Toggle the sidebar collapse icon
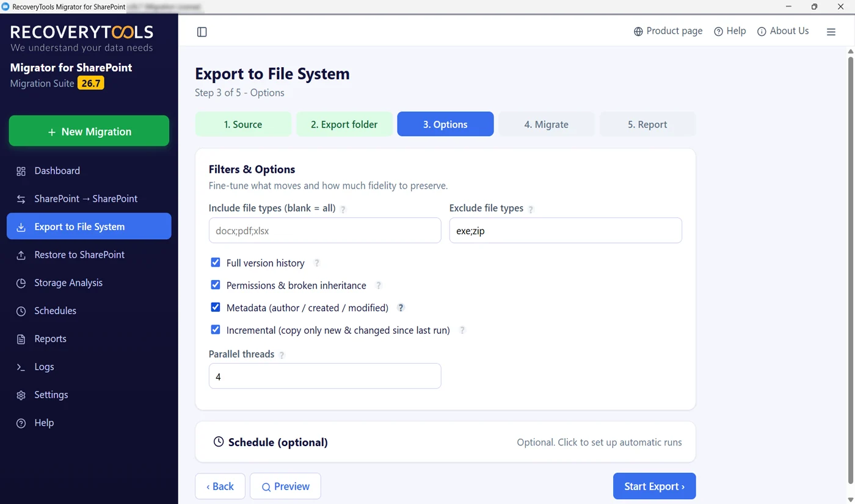Image resolution: width=855 pixels, height=504 pixels. point(202,32)
